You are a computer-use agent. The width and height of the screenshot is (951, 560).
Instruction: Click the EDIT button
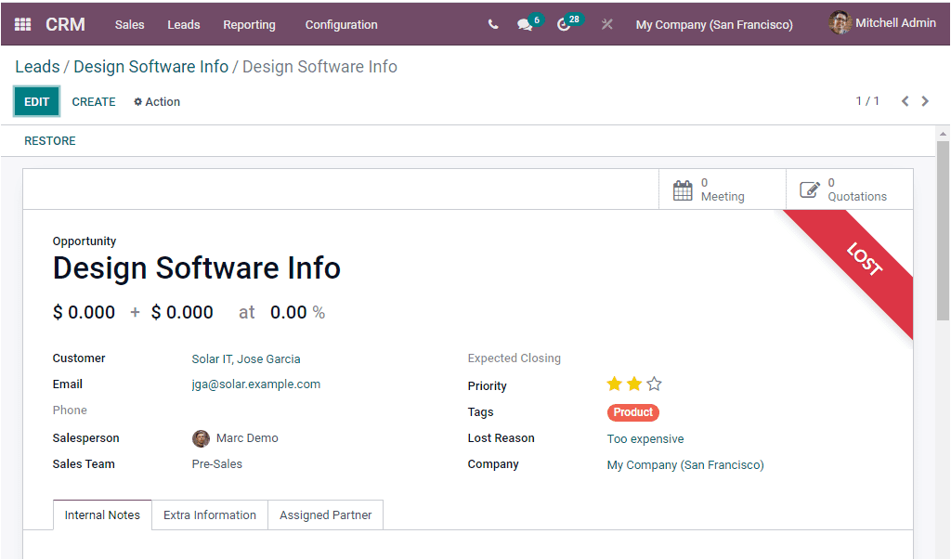36,100
